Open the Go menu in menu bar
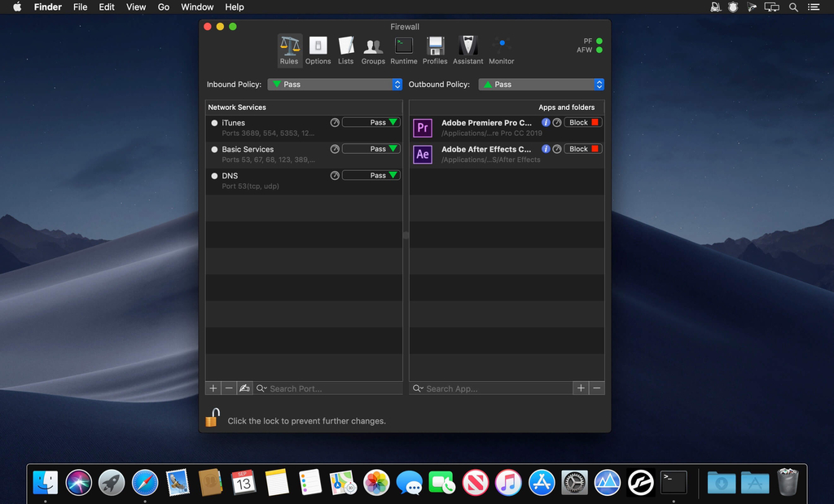Image resolution: width=834 pixels, height=504 pixels. [x=164, y=7]
